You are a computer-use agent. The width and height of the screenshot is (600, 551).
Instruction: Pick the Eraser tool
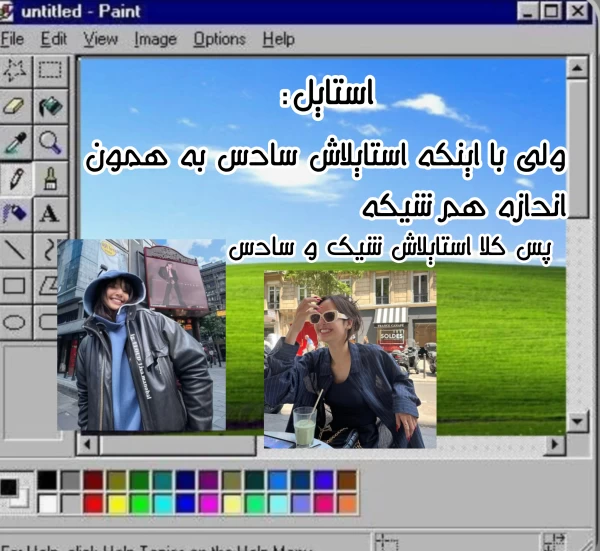click(15, 106)
